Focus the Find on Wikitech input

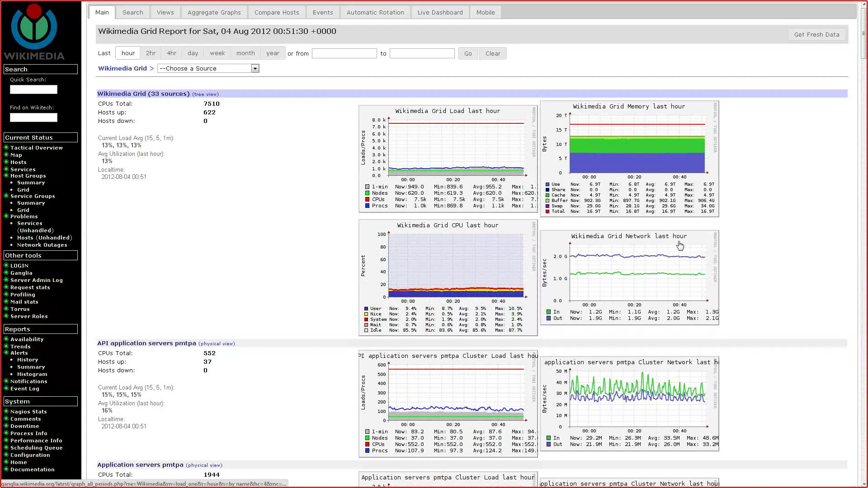(33, 117)
